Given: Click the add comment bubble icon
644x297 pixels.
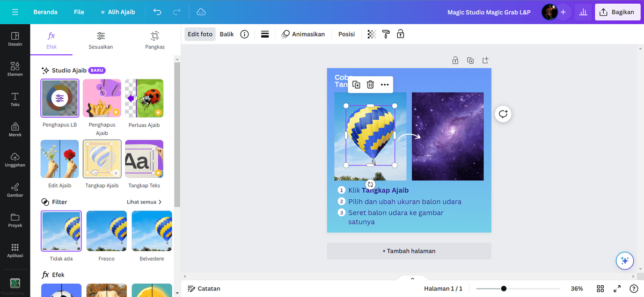Looking at the screenshot, I should tap(503, 114).
